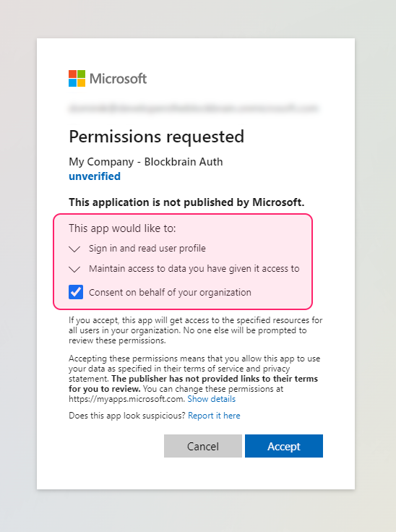Click the blue Accept button
Screen dimensions: 396x532
(284, 446)
